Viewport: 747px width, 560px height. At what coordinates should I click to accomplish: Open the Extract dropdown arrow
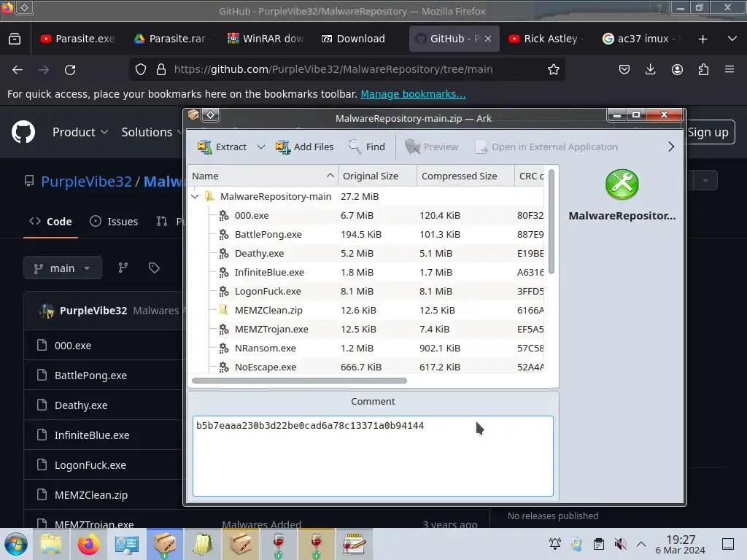tap(261, 147)
